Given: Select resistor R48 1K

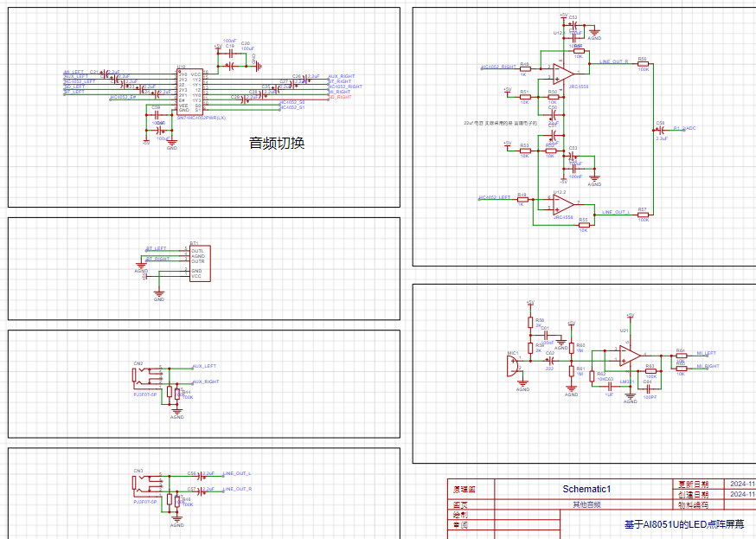Looking at the screenshot, I should pos(524,69).
